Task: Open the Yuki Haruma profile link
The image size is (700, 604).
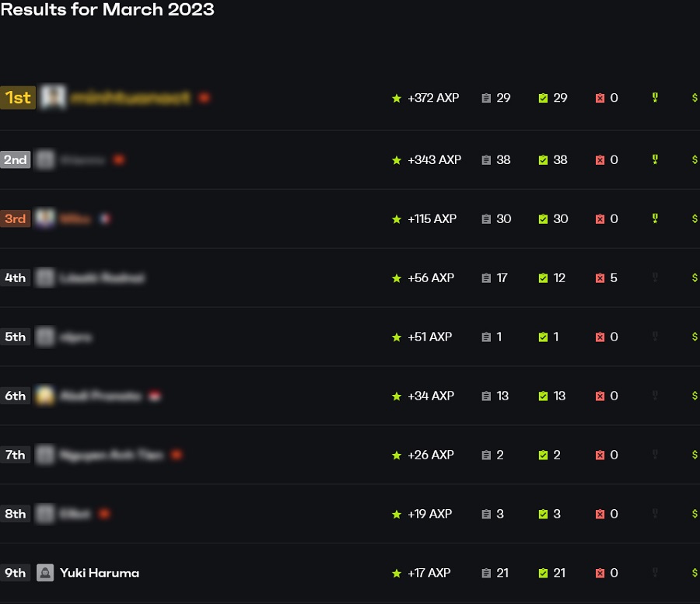Action: [x=100, y=573]
